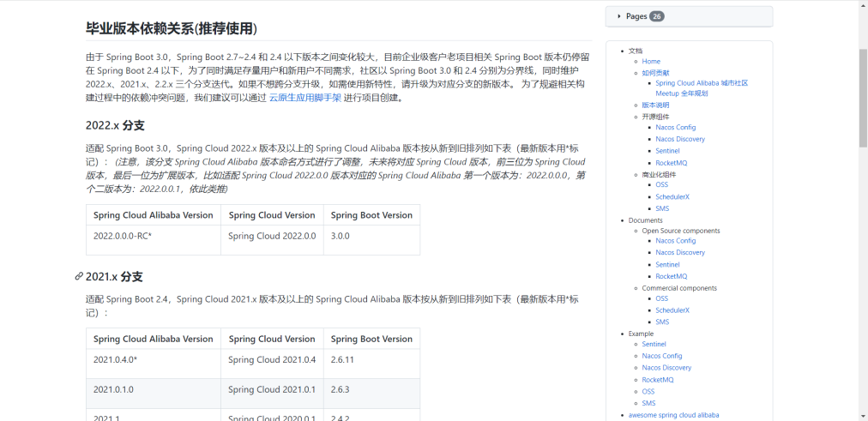
Task: Click the Pages count badge 26
Action: tap(656, 16)
